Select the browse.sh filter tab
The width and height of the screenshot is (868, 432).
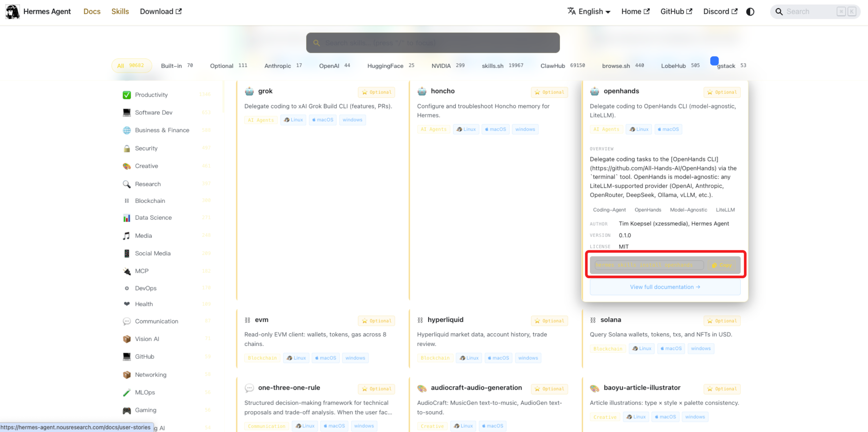pyautogui.click(x=623, y=66)
